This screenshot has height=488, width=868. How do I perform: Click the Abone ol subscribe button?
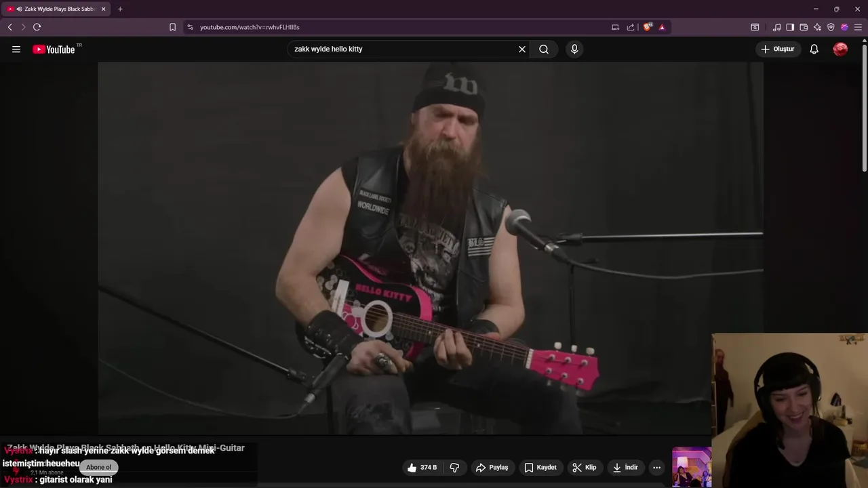tap(98, 467)
